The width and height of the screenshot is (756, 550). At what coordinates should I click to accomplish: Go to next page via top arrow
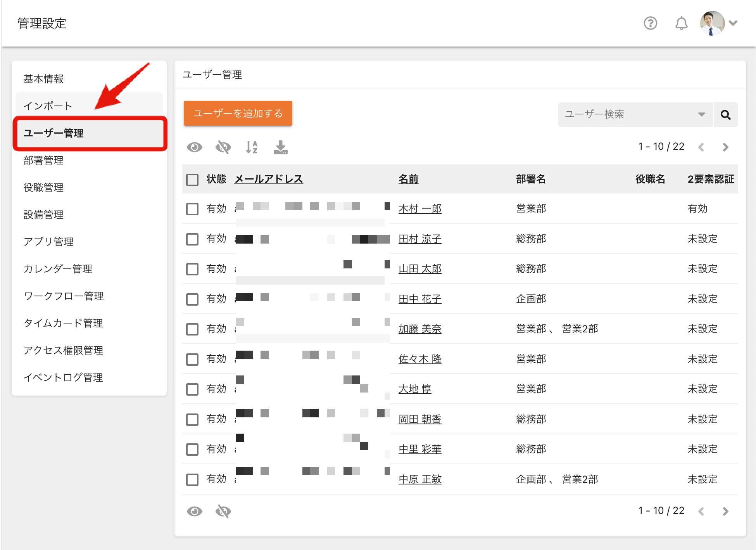(725, 147)
